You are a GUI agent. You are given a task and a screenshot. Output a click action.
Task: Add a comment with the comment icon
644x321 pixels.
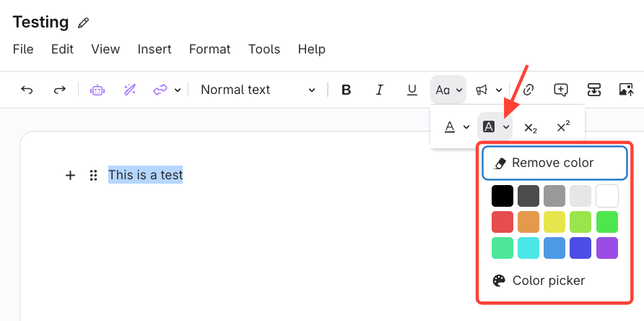pos(561,90)
